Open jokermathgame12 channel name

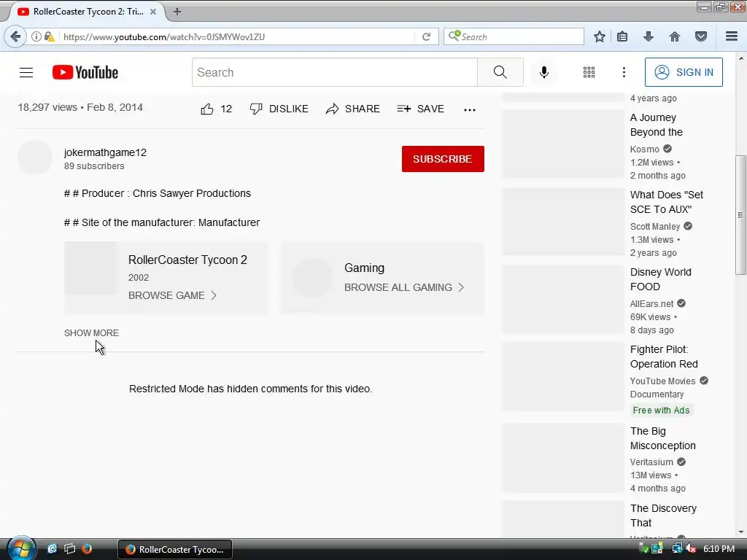[105, 152]
